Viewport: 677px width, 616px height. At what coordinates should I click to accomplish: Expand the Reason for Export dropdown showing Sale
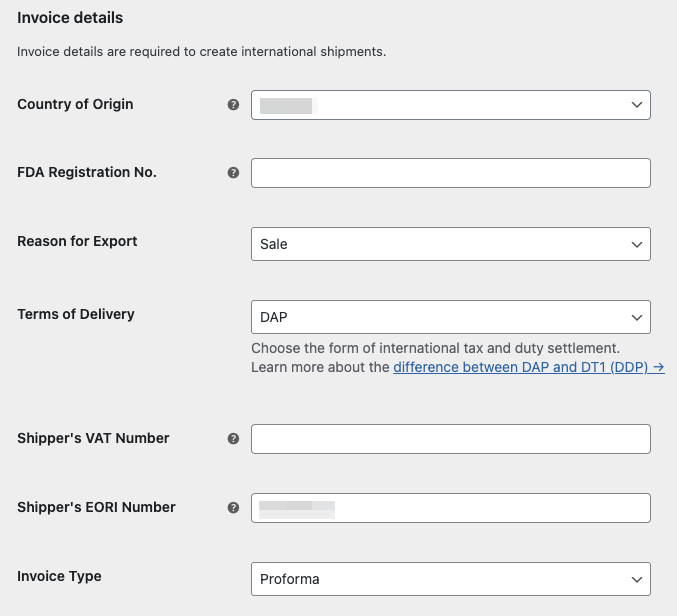pos(450,244)
